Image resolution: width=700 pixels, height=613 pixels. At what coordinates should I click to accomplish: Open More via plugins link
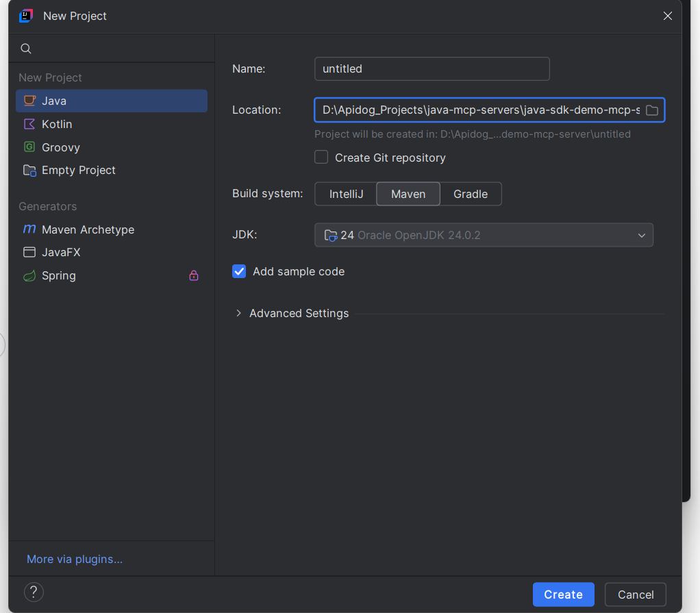tap(75, 559)
